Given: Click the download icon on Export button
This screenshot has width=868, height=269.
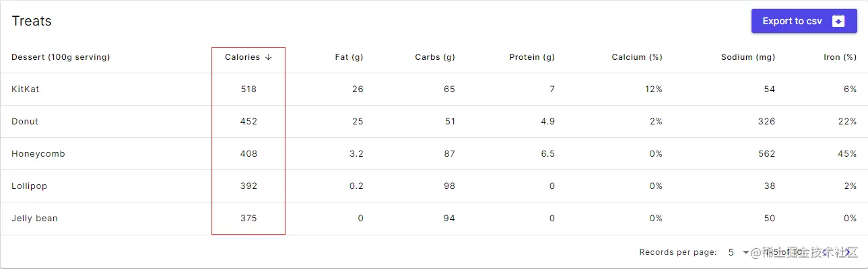Looking at the screenshot, I should tap(838, 21).
